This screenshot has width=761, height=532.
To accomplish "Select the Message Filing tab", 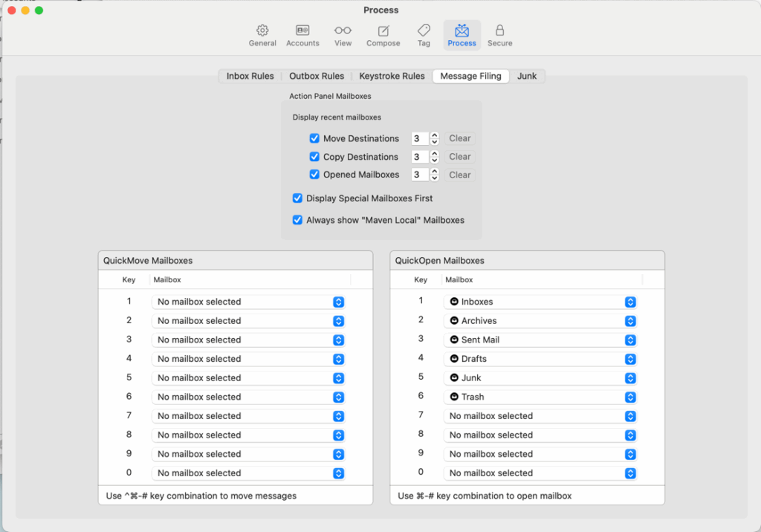I will (x=470, y=77).
